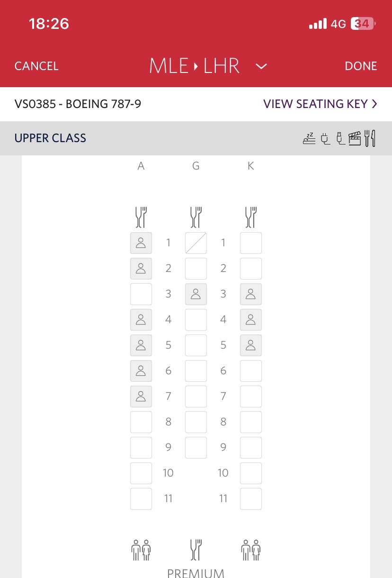Tap the blocked seat 1G

click(196, 243)
